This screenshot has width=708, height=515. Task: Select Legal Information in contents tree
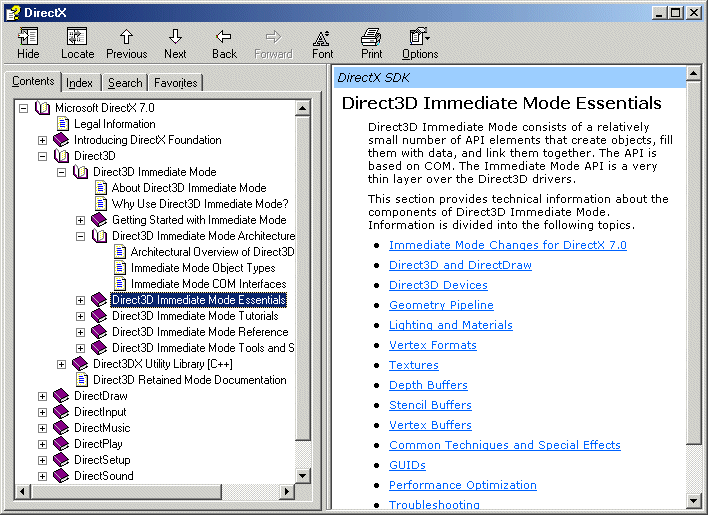click(x=114, y=124)
